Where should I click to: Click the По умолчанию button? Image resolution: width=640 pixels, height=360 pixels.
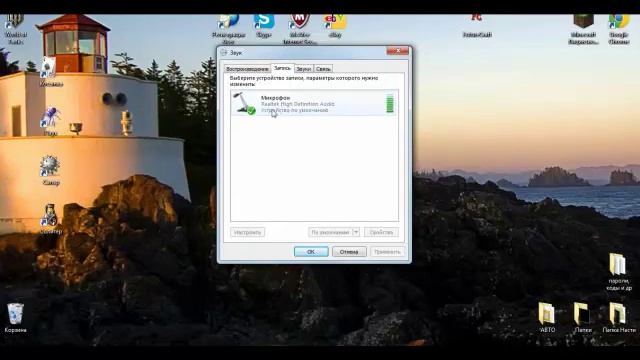(x=330, y=232)
